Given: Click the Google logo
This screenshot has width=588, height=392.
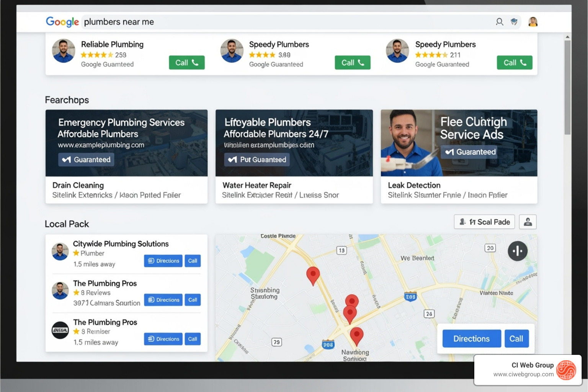Looking at the screenshot, I should click(x=62, y=22).
